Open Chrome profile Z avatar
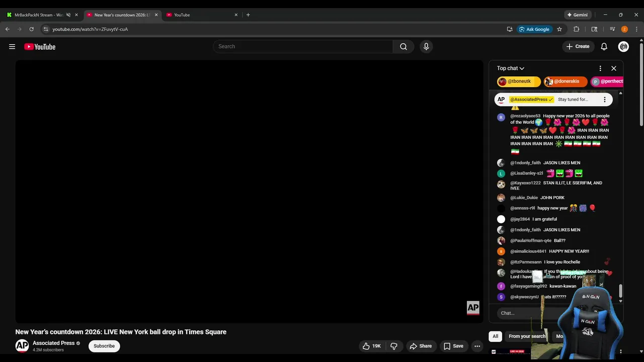 click(624, 29)
